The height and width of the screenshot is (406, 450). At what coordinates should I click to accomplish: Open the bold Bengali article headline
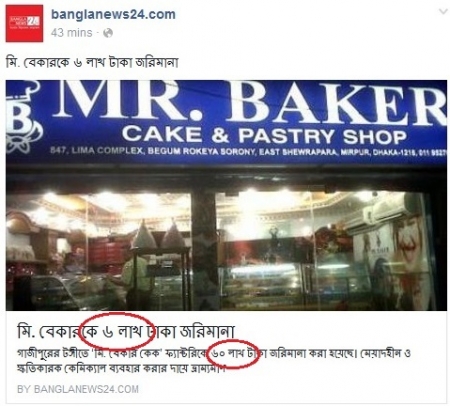pyautogui.click(x=126, y=331)
